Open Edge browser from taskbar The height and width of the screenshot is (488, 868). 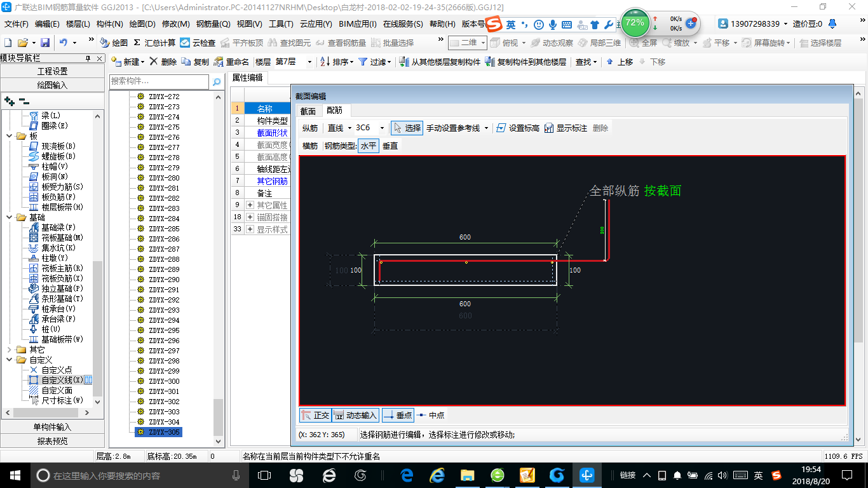[407, 475]
